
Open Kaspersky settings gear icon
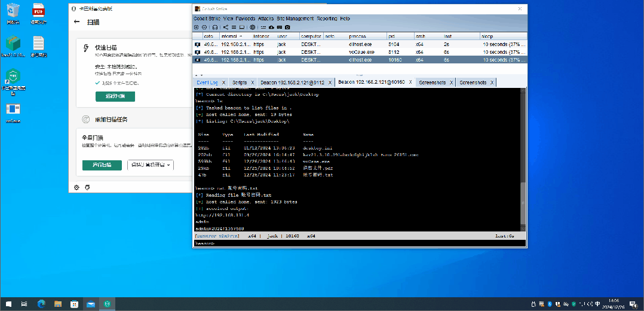[x=76, y=188]
